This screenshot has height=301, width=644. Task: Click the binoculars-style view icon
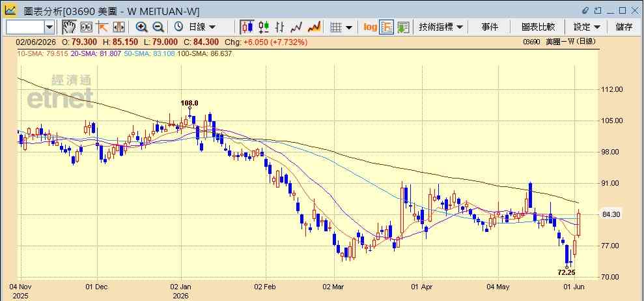coord(86,27)
